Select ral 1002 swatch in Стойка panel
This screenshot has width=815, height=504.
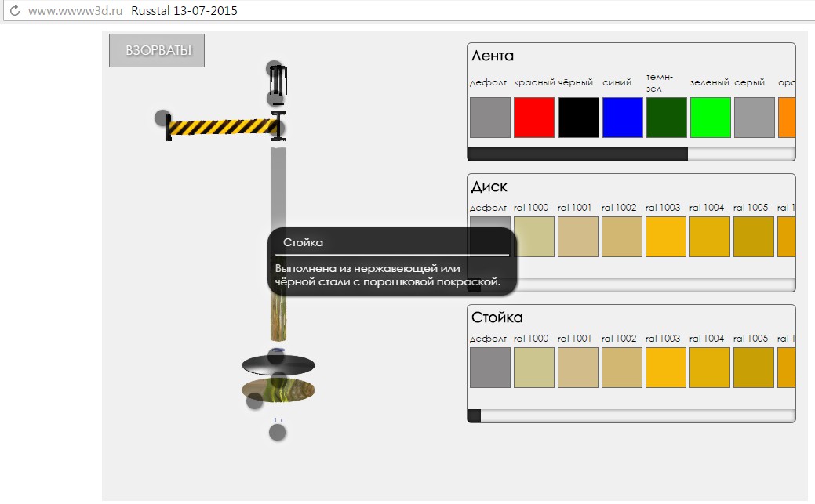point(622,368)
